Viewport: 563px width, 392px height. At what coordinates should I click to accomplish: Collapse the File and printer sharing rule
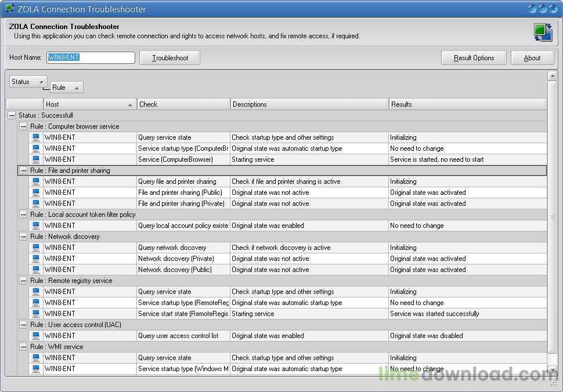(23, 170)
